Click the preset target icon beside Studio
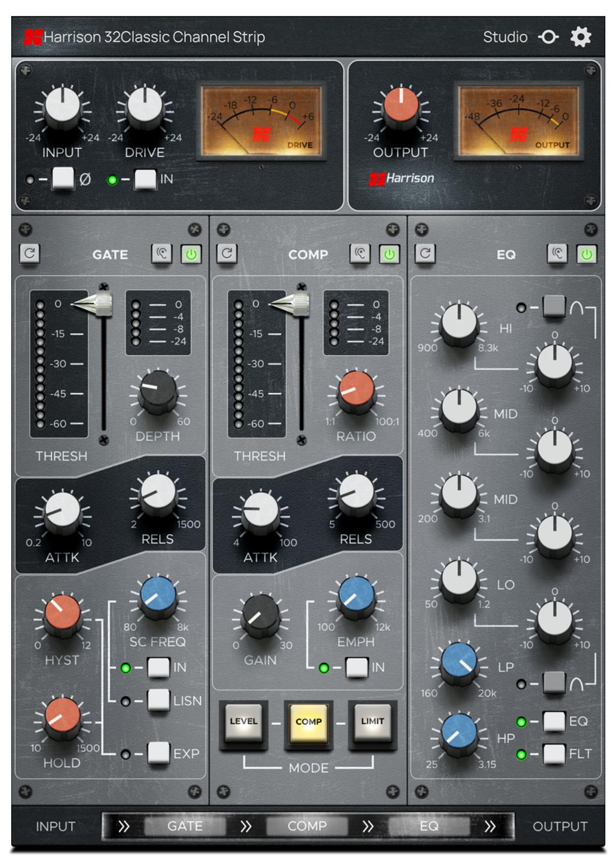The width and height of the screenshot is (616, 860). [548, 37]
